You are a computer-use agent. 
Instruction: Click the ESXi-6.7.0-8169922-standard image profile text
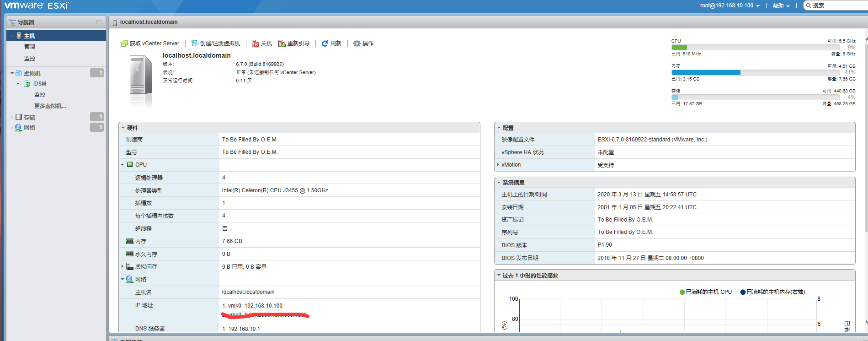(652, 140)
